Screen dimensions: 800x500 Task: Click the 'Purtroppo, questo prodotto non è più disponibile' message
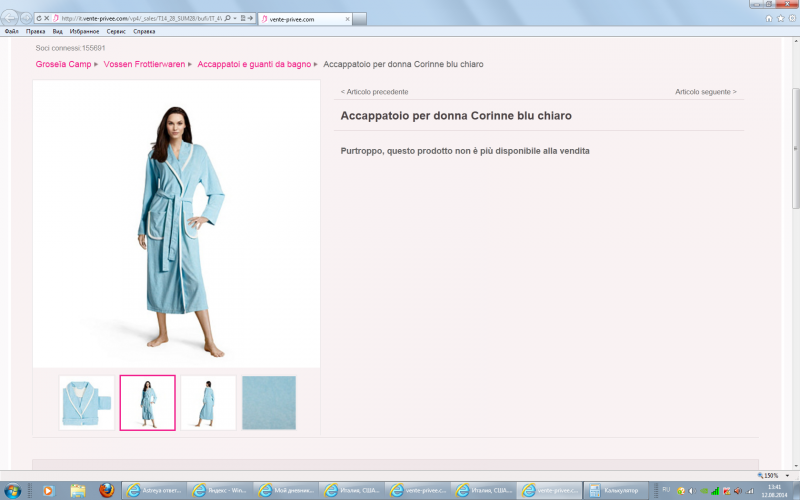click(465, 151)
